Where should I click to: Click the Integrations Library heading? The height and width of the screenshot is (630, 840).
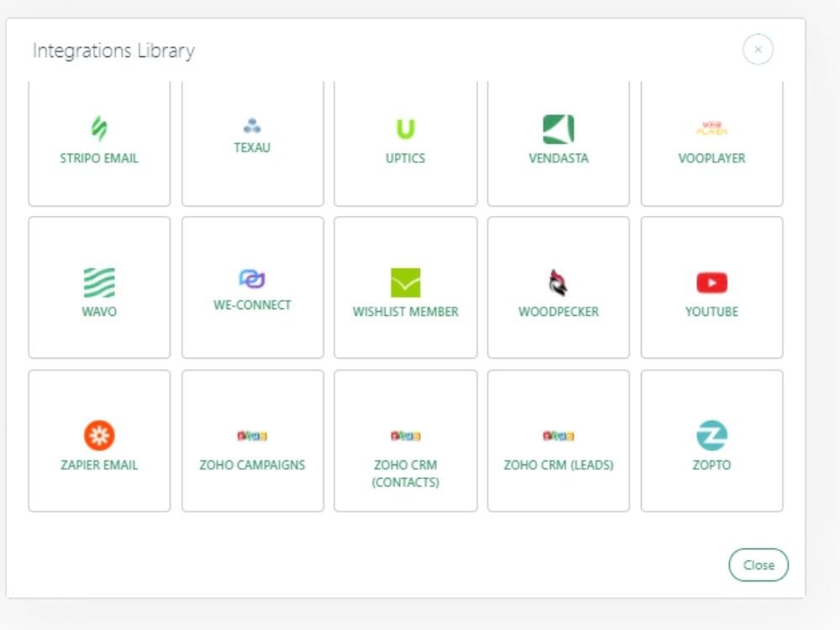tap(113, 51)
